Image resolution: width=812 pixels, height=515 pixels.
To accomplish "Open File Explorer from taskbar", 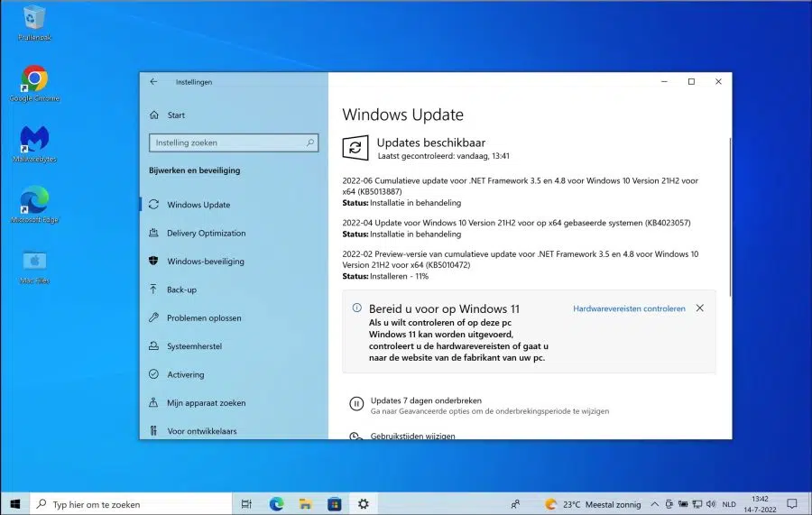I will point(306,503).
